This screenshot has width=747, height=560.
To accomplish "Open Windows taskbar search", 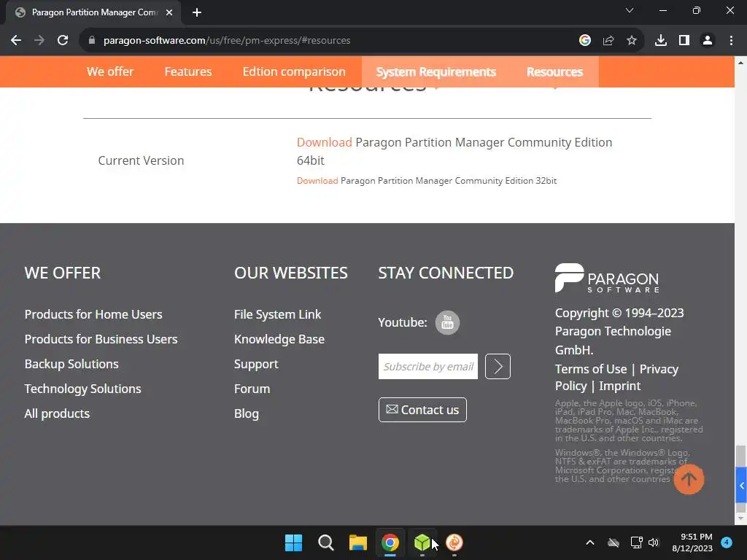I will point(326,542).
